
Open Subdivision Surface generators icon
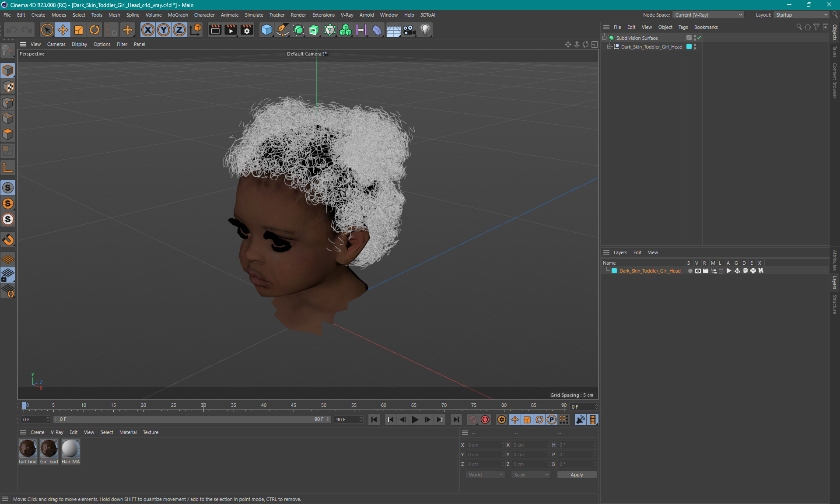(x=298, y=30)
